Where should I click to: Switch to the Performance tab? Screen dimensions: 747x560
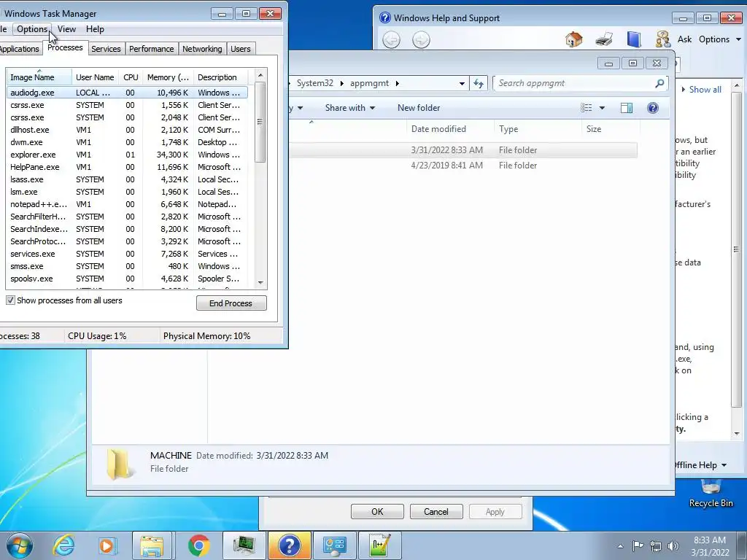152,49
